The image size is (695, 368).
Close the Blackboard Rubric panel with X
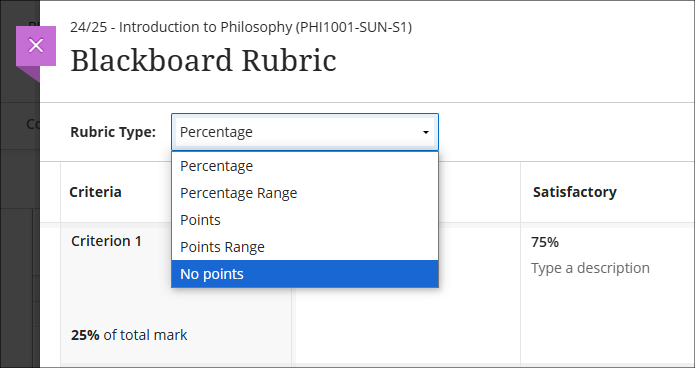(x=36, y=46)
